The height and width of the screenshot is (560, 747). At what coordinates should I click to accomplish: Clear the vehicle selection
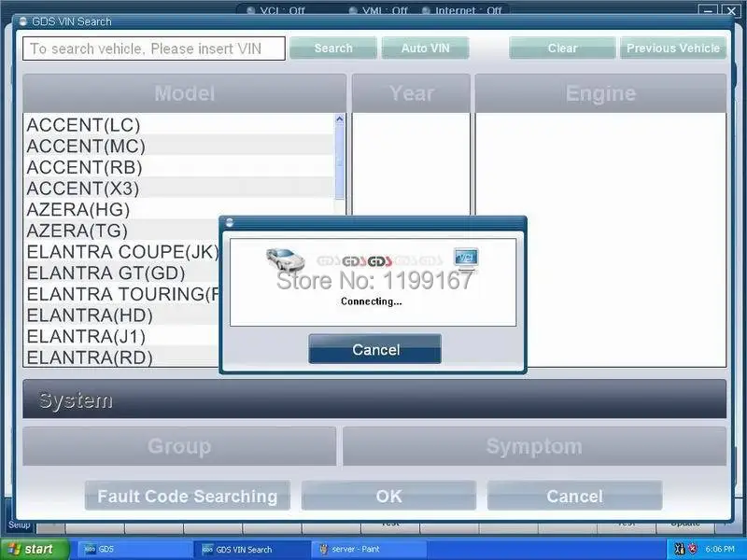tap(562, 49)
